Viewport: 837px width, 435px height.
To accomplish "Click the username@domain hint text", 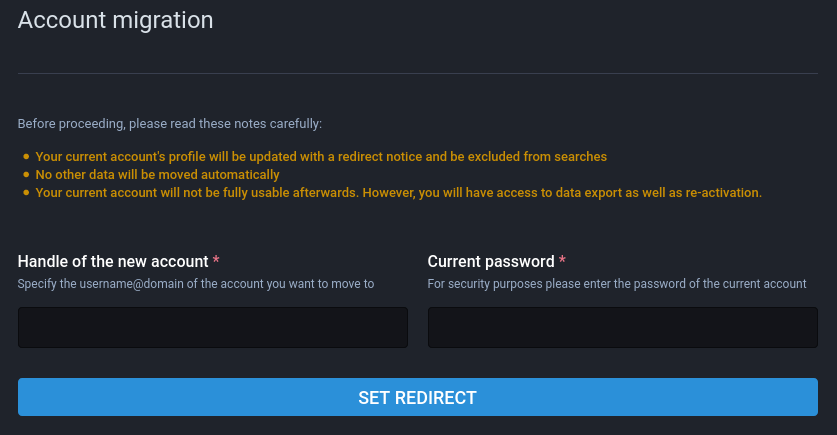I will click(196, 284).
